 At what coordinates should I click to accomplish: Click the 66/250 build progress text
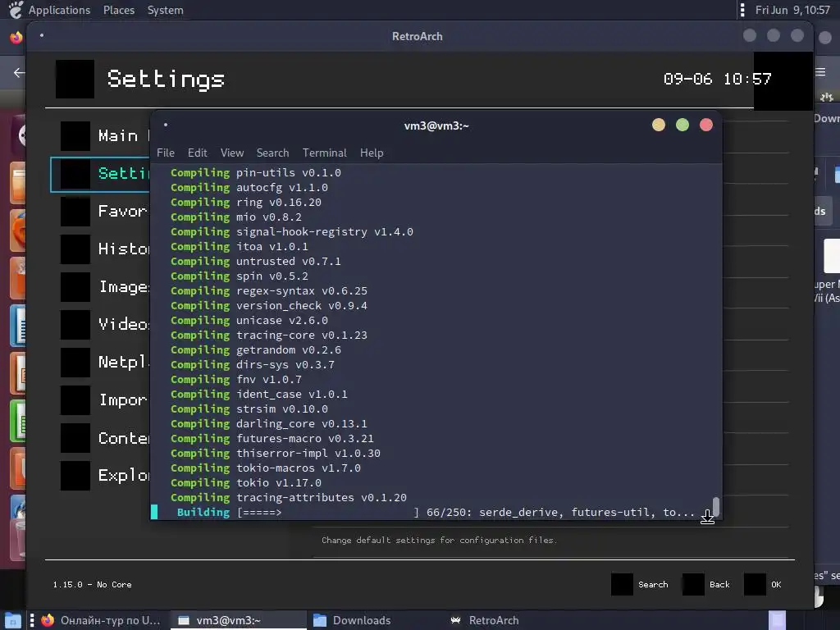tap(449, 512)
